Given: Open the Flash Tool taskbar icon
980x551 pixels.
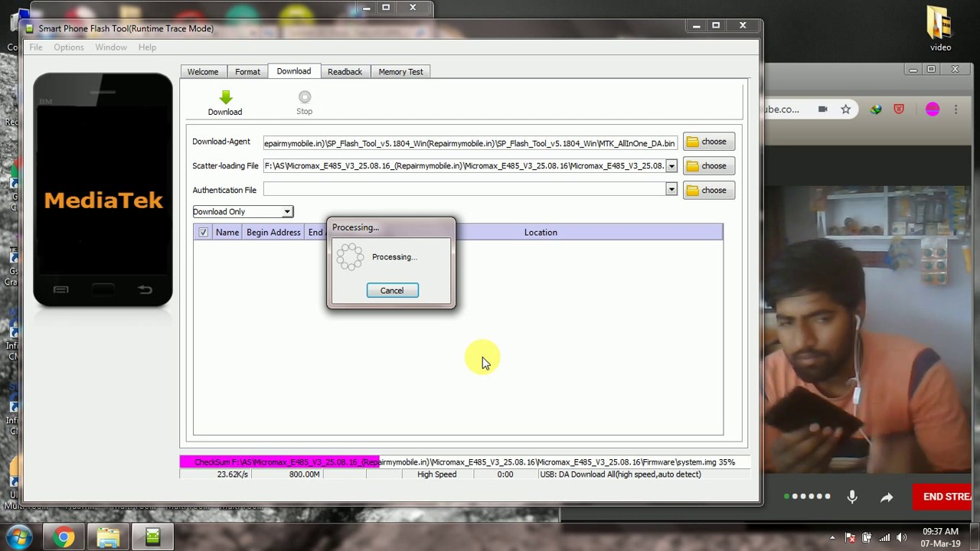Looking at the screenshot, I should coord(152,538).
